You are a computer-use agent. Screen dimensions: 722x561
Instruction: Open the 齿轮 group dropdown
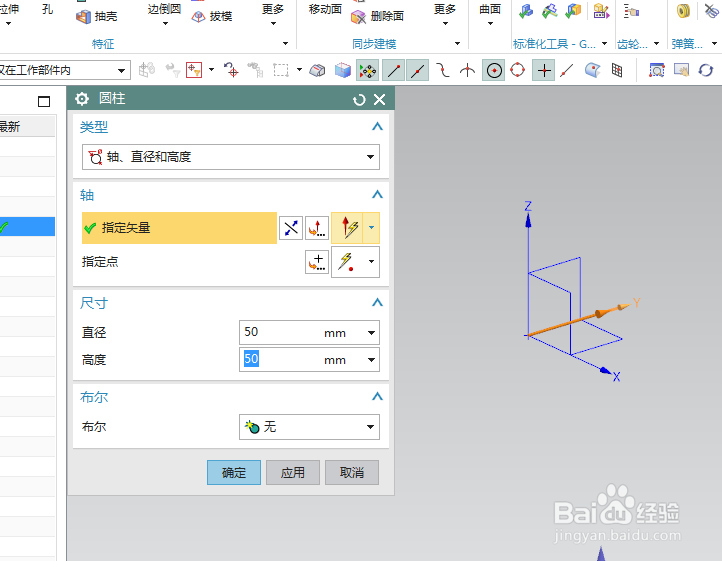[x=657, y=44]
